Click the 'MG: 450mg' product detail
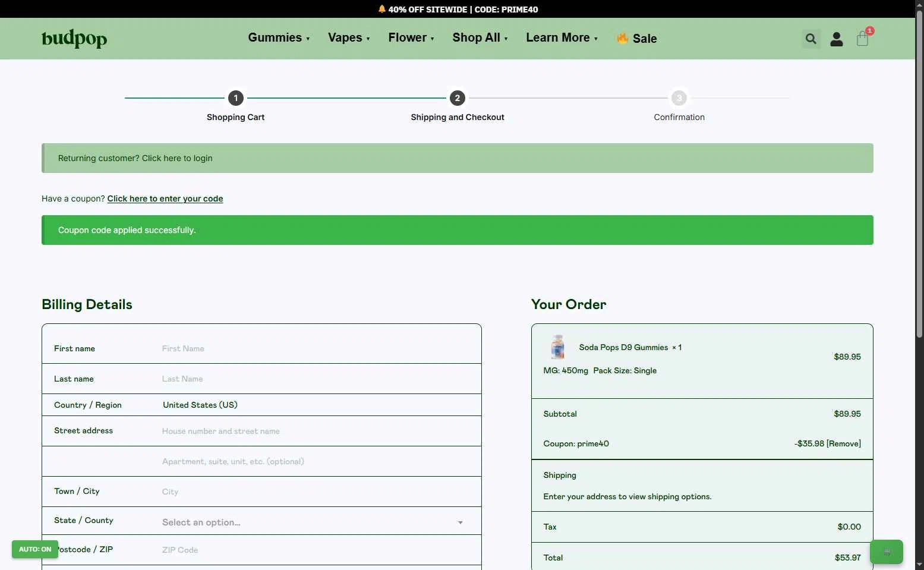This screenshot has width=924, height=570. click(x=566, y=370)
